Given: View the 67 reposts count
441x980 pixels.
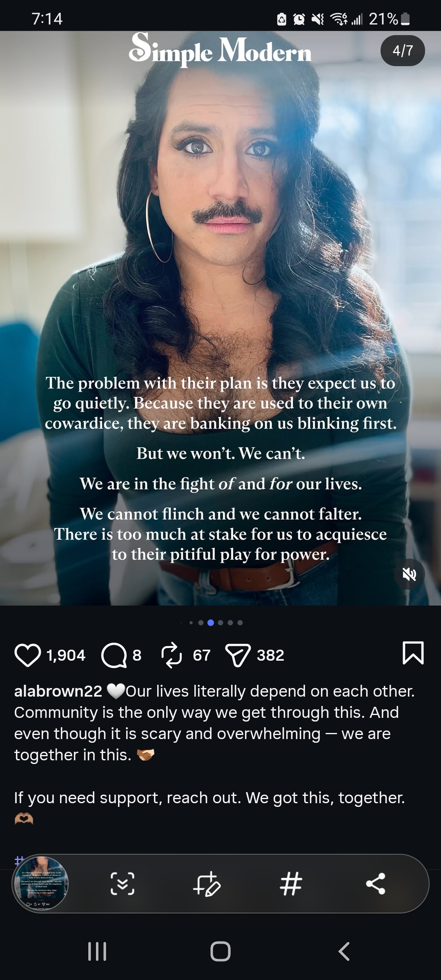Looking at the screenshot, I should tap(202, 655).
